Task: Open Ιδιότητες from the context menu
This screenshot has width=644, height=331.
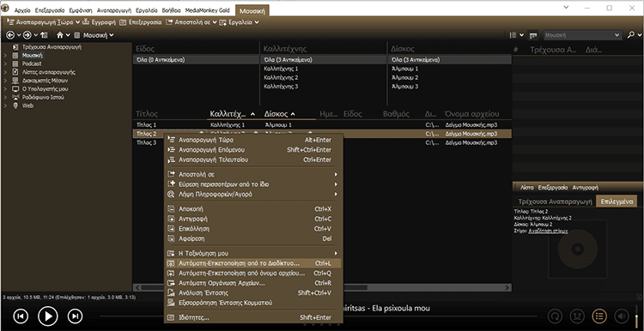Action: click(253, 317)
